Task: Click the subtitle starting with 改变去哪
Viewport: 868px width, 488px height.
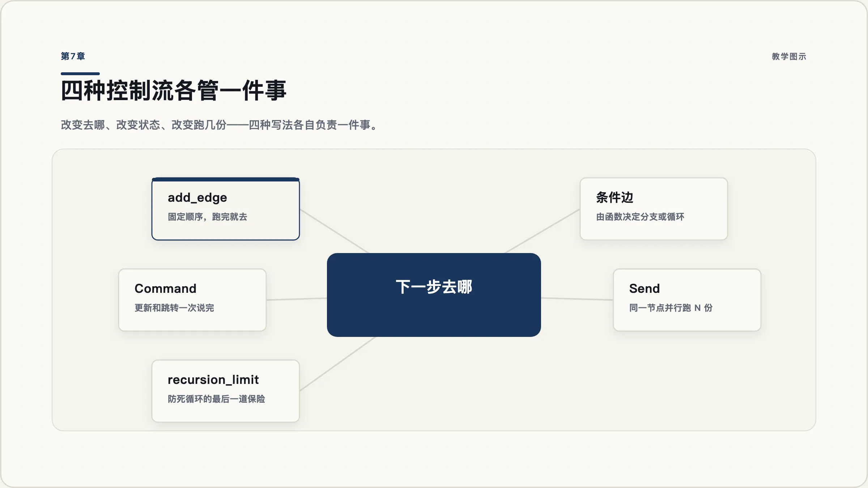Action: pyautogui.click(x=220, y=125)
